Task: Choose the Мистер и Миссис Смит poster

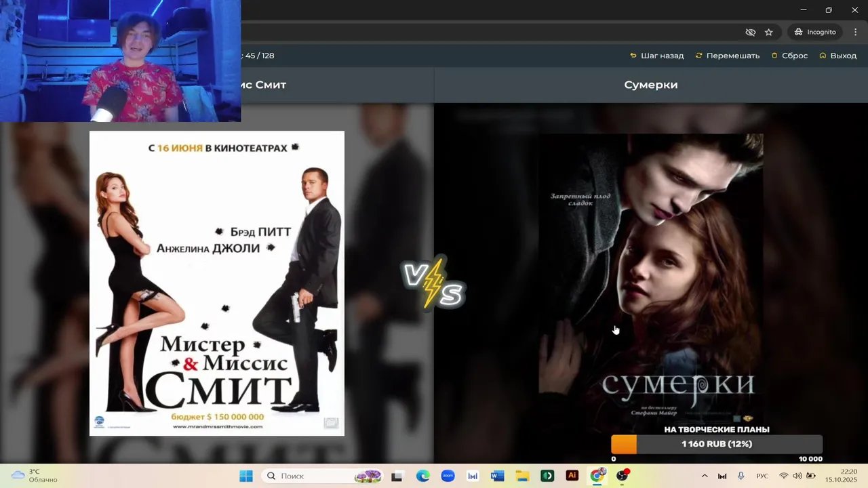Action: point(217,283)
